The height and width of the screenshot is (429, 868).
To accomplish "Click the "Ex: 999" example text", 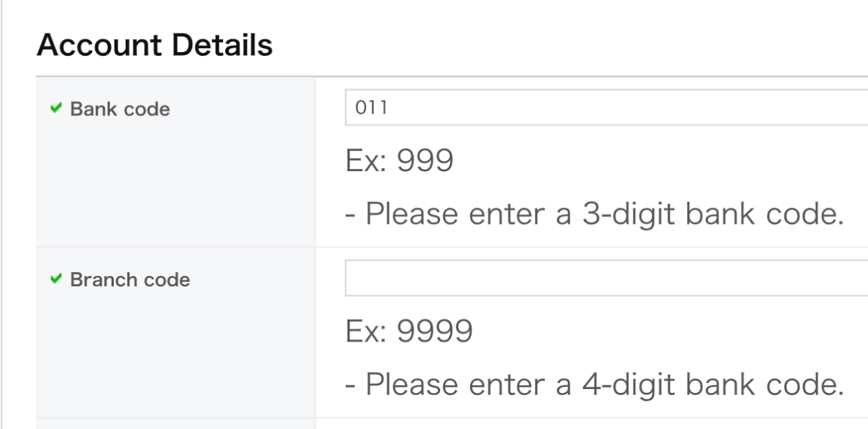I will click(399, 161).
